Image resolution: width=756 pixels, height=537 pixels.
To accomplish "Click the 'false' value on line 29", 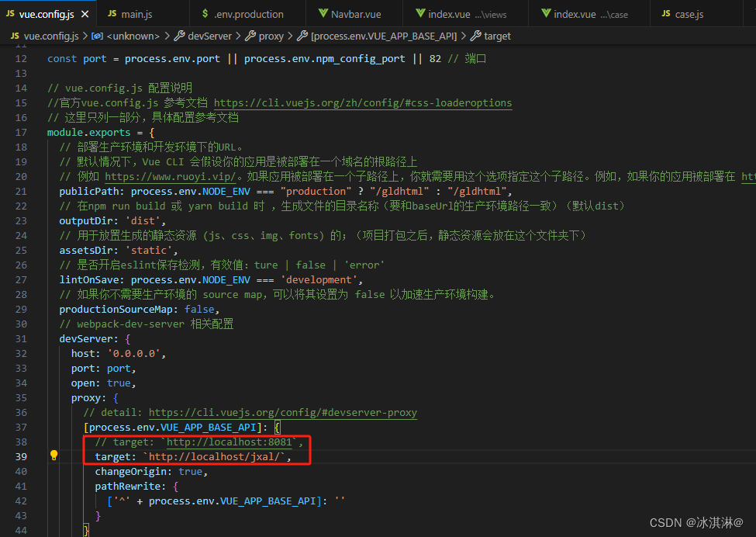I will pyautogui.click(x=199, y=310).
